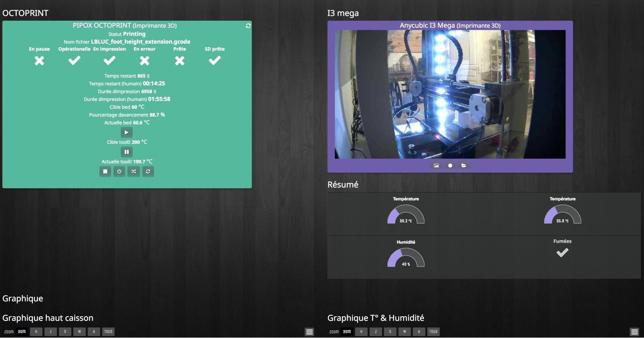The image size is (644, 338).
Task: Select A zoom in Graphique T° & Humidité
Action: [x=419, y=332]
